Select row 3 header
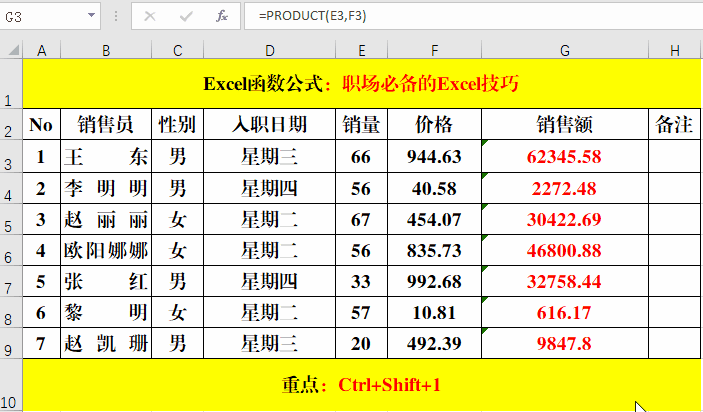Viewport: 703px width, 412px height. (11, 156)
